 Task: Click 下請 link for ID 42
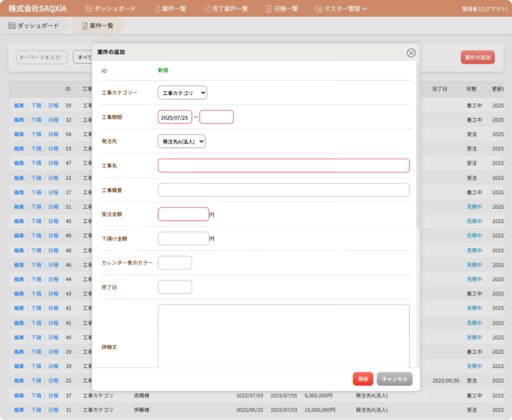point(36,308)
